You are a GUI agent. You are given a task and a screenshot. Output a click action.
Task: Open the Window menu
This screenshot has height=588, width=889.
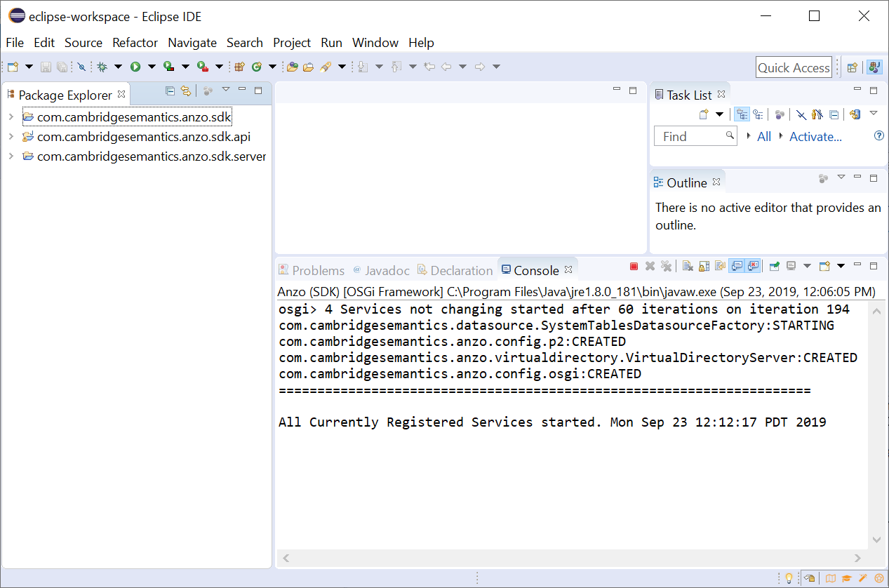375,43
